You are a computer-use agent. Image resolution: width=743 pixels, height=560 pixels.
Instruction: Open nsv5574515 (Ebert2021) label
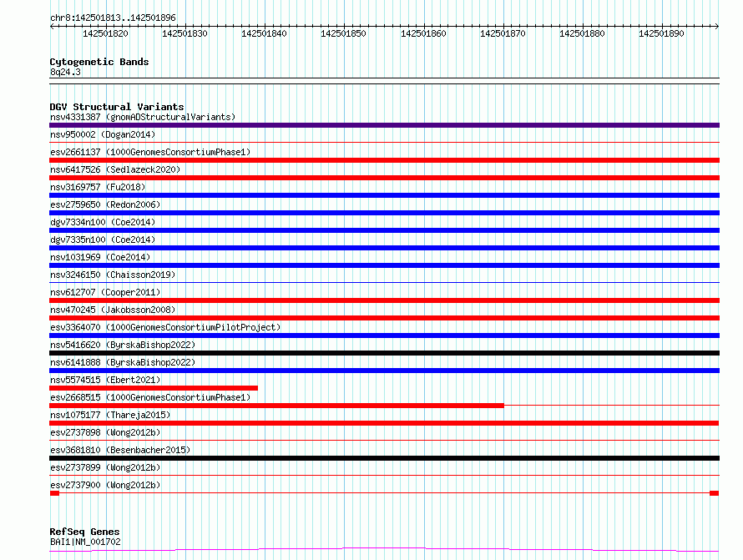point(105,380)
